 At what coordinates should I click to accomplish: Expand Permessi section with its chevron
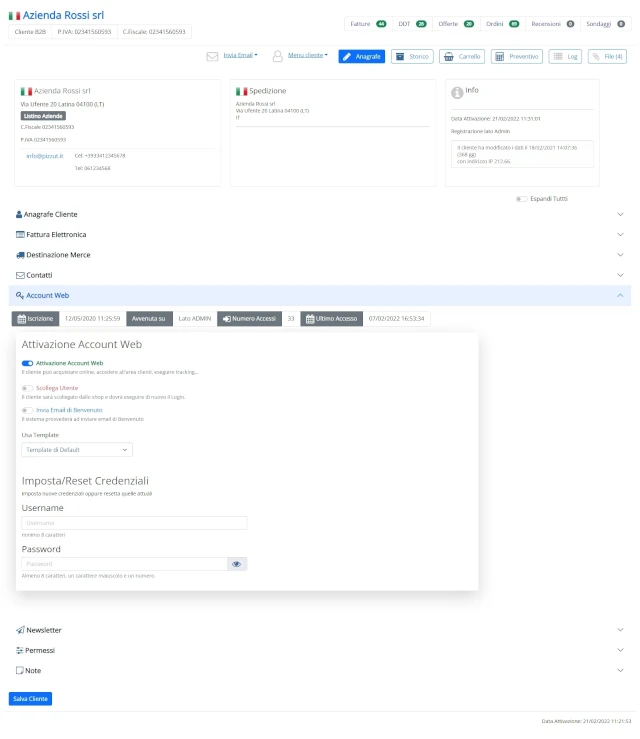pos(620,650)
